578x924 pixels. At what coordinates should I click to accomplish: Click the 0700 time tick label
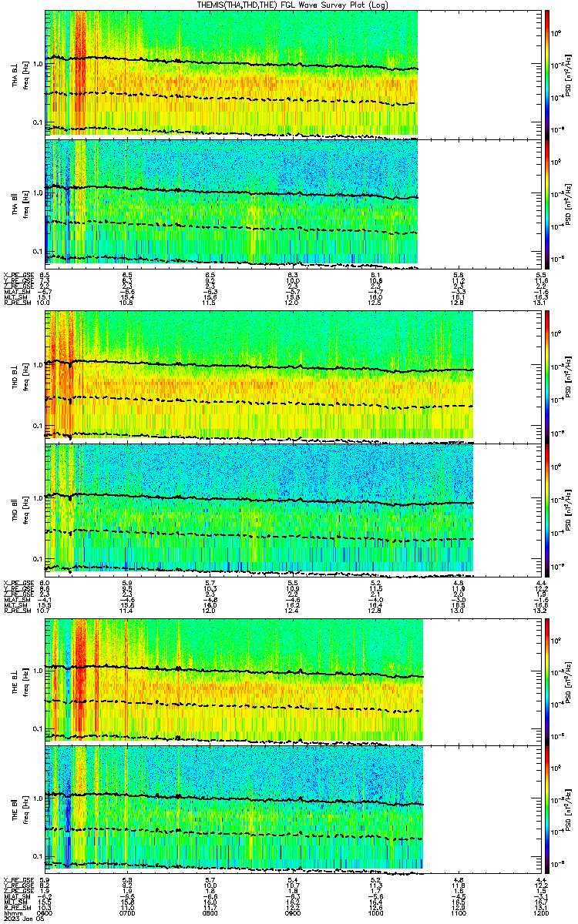pyautogui.click(x=128, y=912)
